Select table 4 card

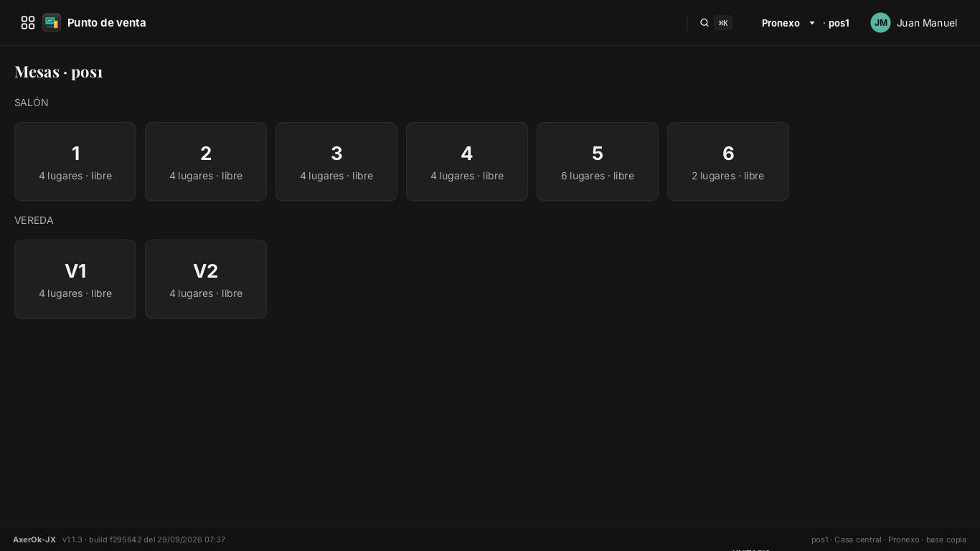[467, 161]
